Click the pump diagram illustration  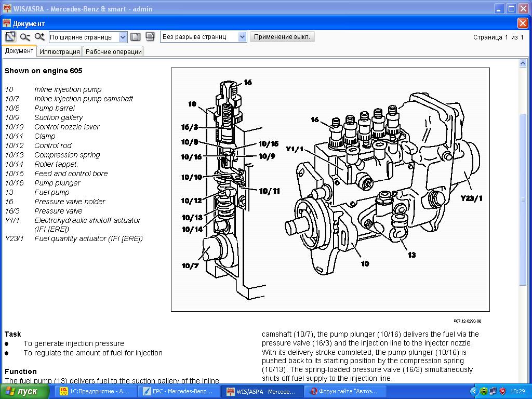click(x=330, y=189)
